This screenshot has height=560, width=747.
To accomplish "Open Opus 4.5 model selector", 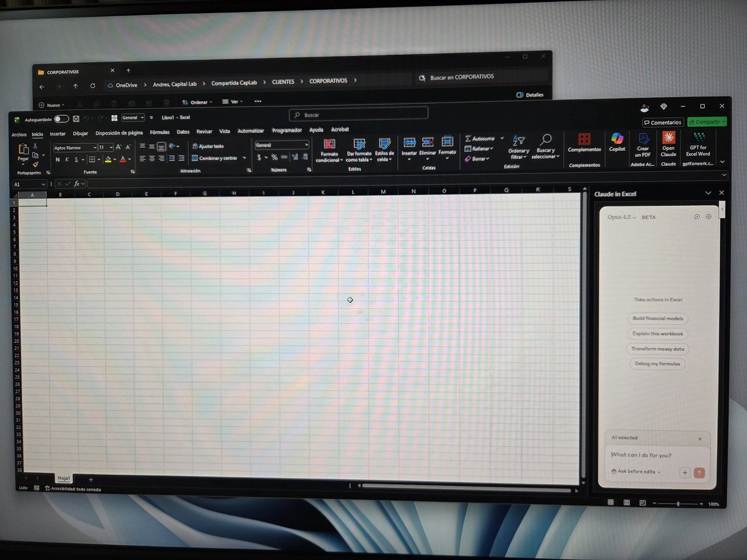I will 621,217.
